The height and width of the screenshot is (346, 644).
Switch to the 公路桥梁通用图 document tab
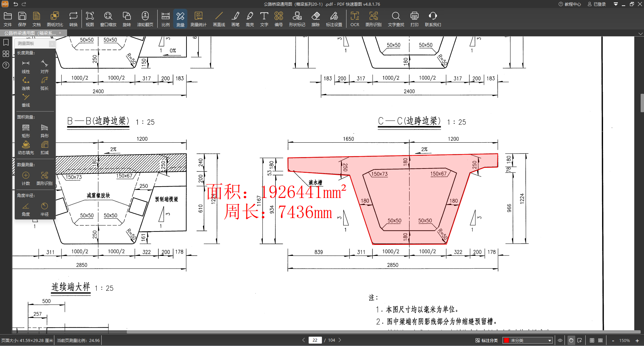coord(30,33)
